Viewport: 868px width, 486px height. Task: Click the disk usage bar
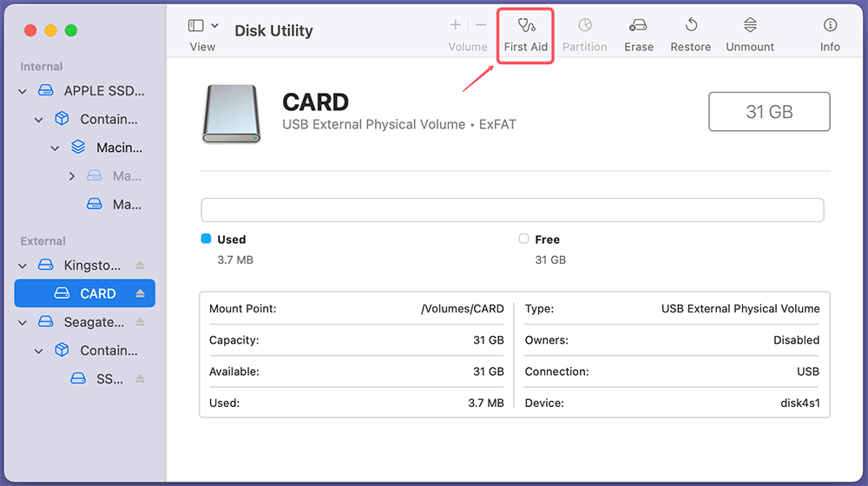click(x=512, y=210)
